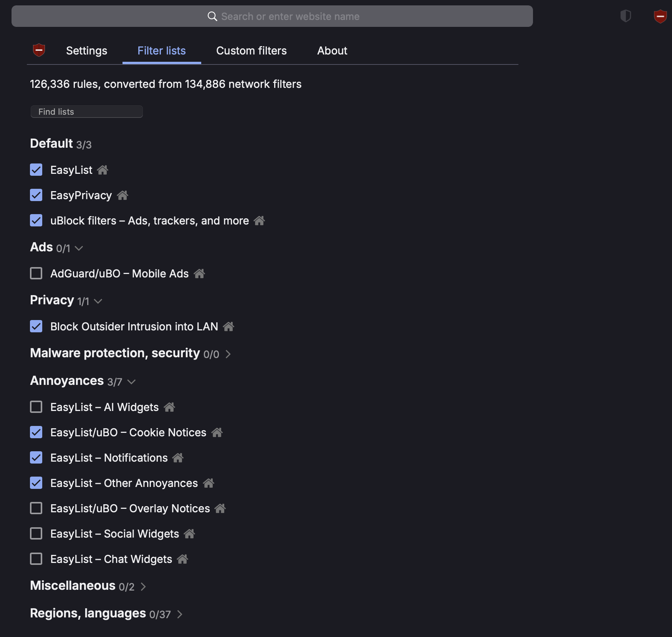The height and width of the screenshot is (637, 672).
Task: Open AdGuard/uBO Mobile Ads homepage icon
Action: tap(200, 274)
